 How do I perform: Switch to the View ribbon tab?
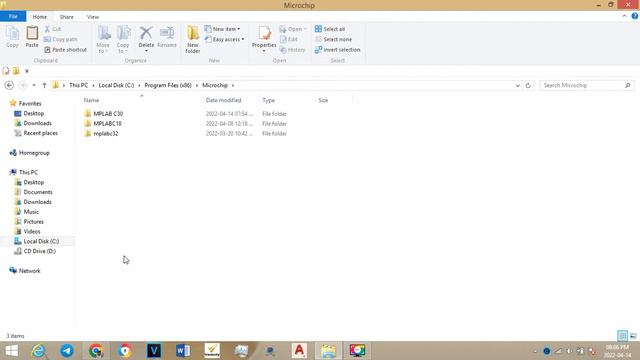(x=93, y=17)
